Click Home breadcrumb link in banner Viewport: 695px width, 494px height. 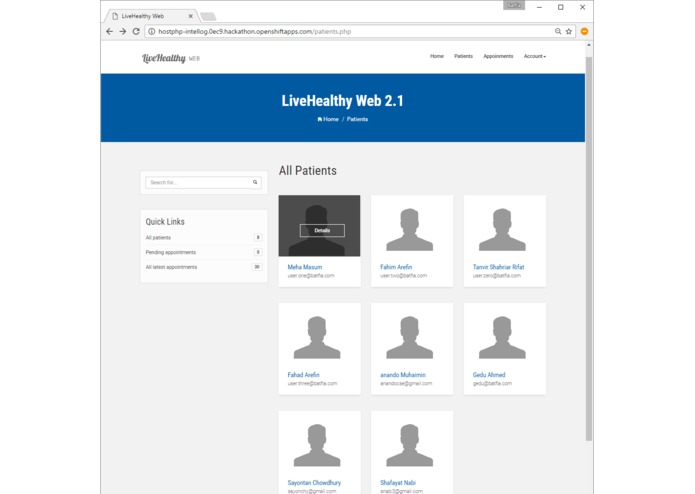pyautogui.click(x=328, y=119)
